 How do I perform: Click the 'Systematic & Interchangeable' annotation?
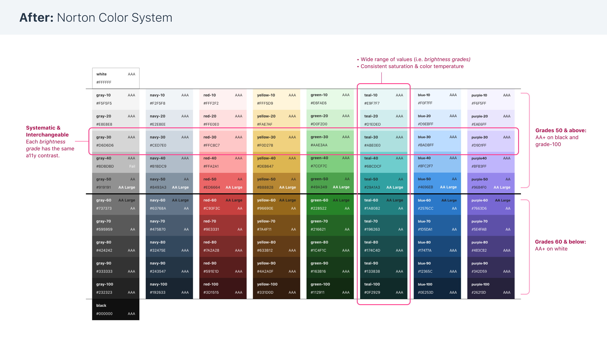coord(47,131)
